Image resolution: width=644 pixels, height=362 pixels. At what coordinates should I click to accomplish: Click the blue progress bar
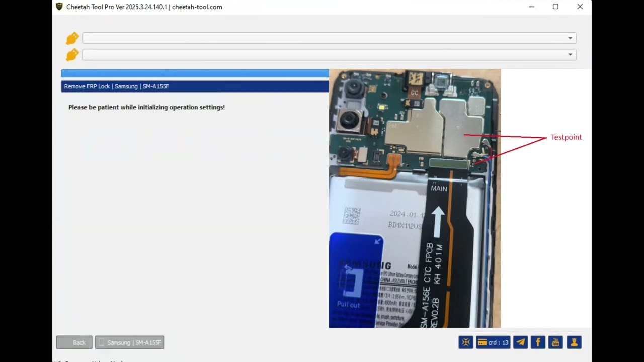click(195, 73)
